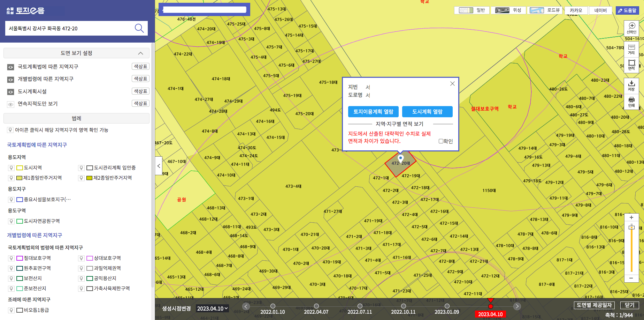
Task: Click location pin for 도시관리계획 입안중
Action: pos(81,168)
